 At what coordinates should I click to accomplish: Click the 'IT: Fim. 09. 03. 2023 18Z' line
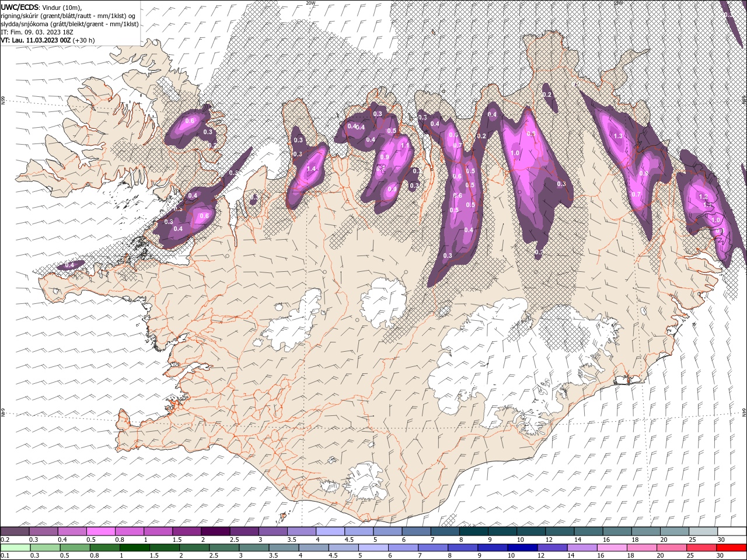click(36, 32)
